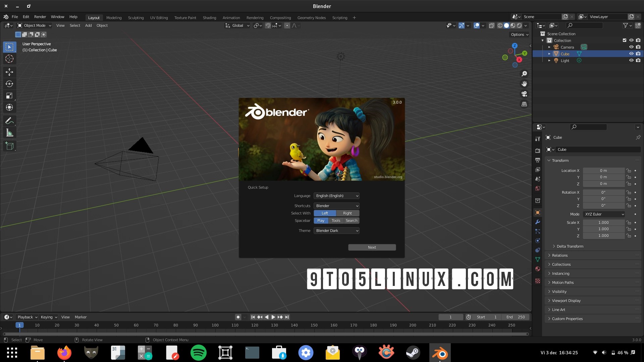The image size is (644, 362).
Task: Launch Blender from the dock
Action: point(440,352)
